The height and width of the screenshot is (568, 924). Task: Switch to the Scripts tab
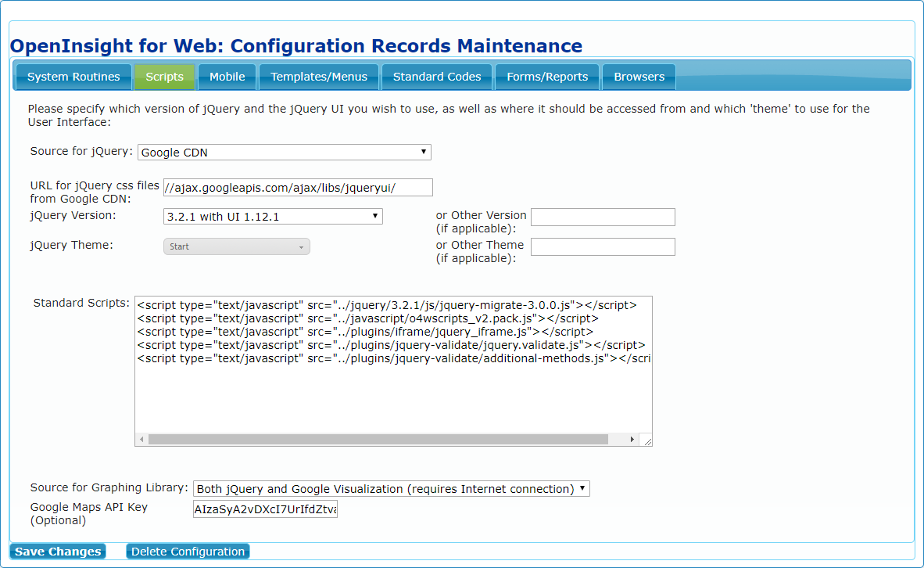(164, 77)
